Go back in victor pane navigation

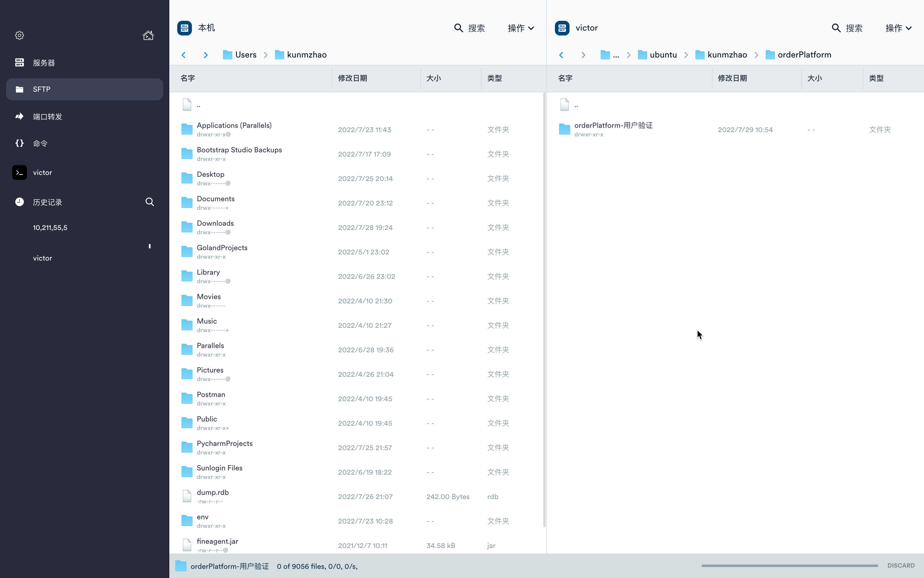(x=561, y=55)
